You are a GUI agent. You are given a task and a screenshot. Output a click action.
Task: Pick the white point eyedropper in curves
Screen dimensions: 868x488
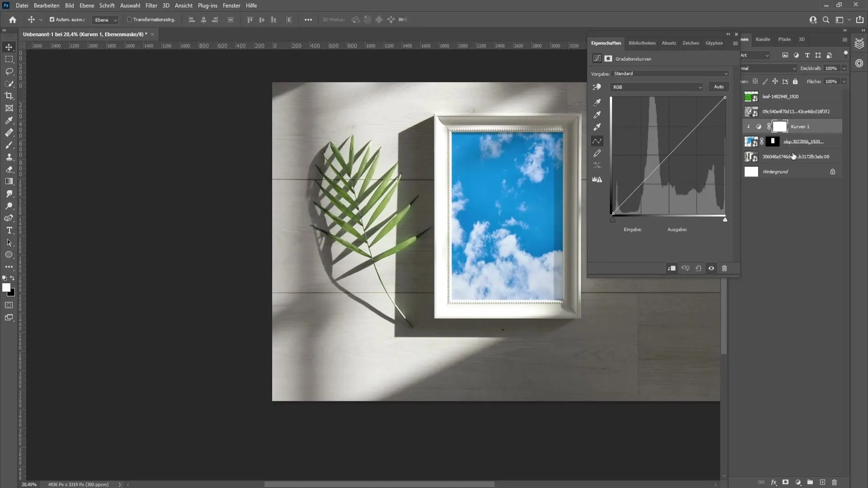tap(597, 127)
